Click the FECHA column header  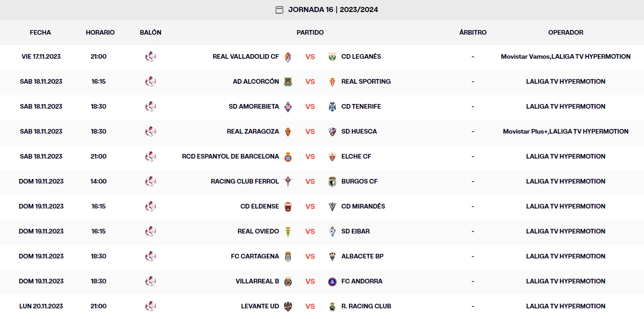coord(40,32)
